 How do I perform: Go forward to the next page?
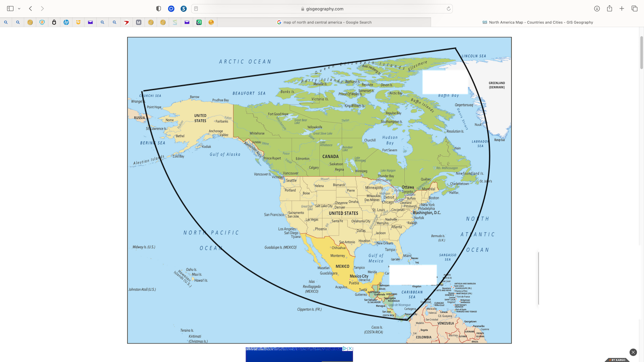pyautogui.click(x=42, y=9)
